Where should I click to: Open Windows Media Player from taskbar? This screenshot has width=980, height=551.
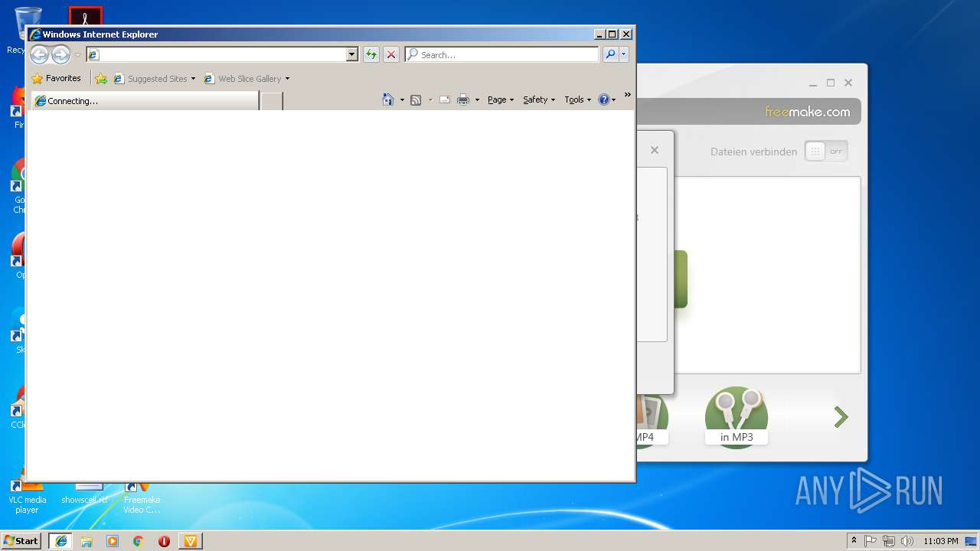(113, 541)
